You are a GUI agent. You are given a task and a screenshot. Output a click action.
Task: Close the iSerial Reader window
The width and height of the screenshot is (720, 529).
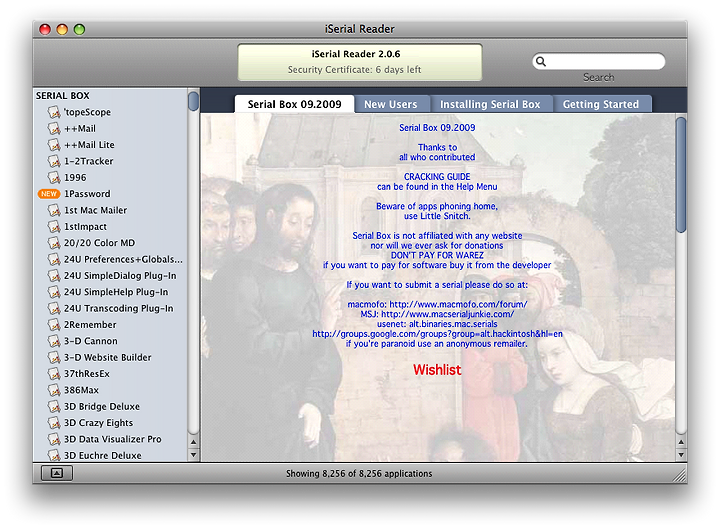(x=45, y=29)
